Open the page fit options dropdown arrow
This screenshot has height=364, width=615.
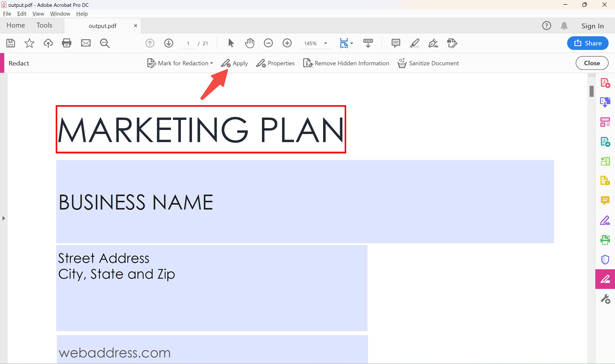point(351,43)
